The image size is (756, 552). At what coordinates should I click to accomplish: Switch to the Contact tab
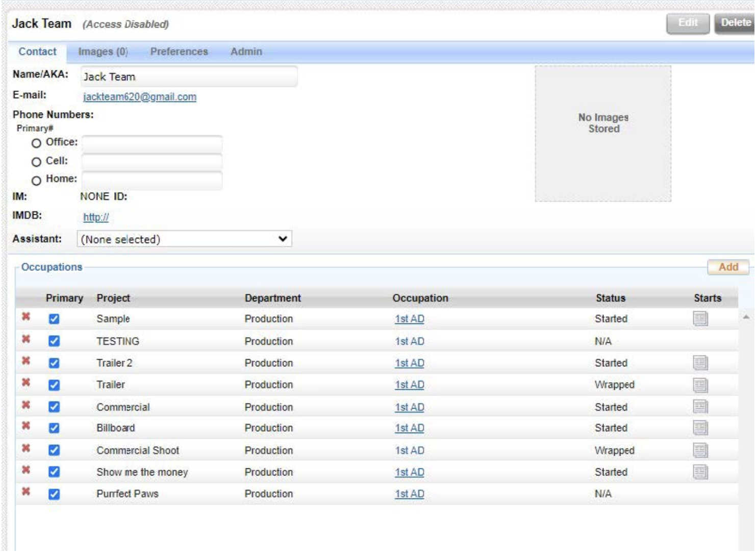[37, 52]
